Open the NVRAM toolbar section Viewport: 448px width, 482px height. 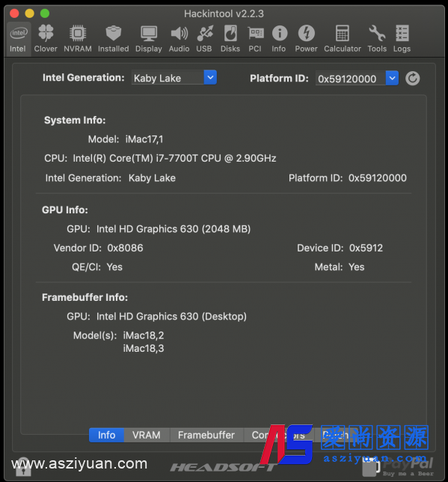[78, 40]
